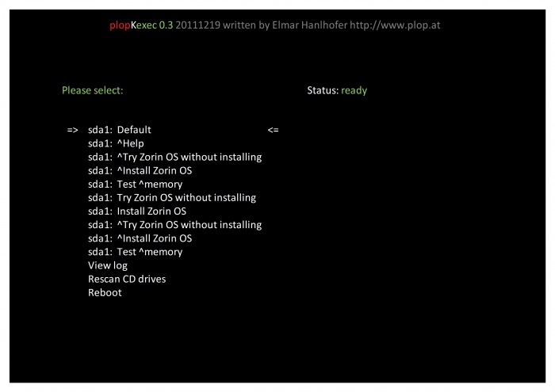Select 'sda1: Install Zorin OS' entry without caret

coord(137,211)
